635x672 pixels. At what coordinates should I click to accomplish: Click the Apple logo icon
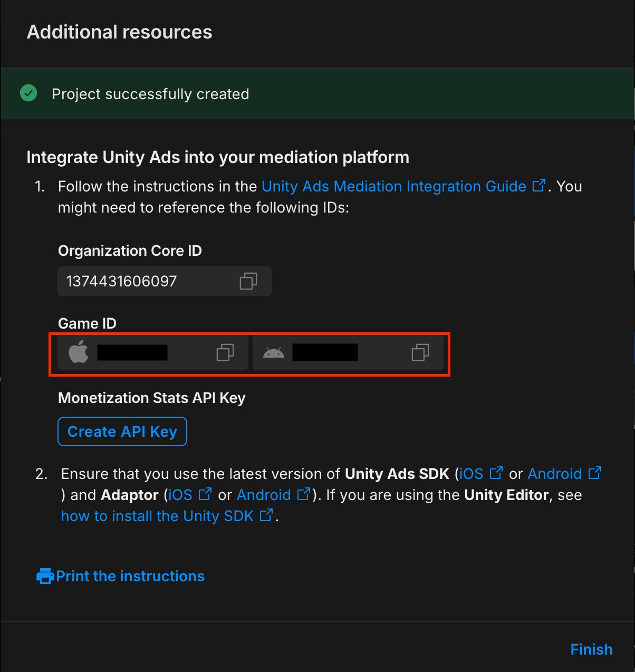click(x=79, y=352)
